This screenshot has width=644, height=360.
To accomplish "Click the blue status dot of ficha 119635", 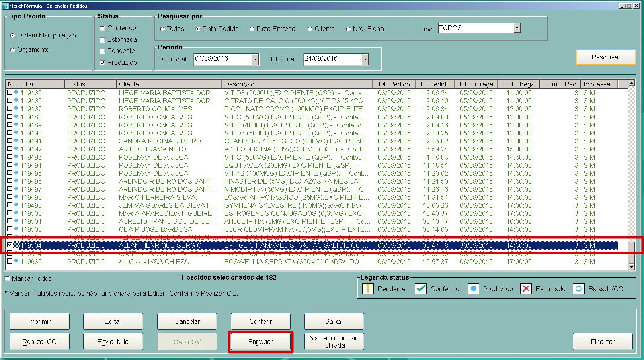I will [16, 261].
